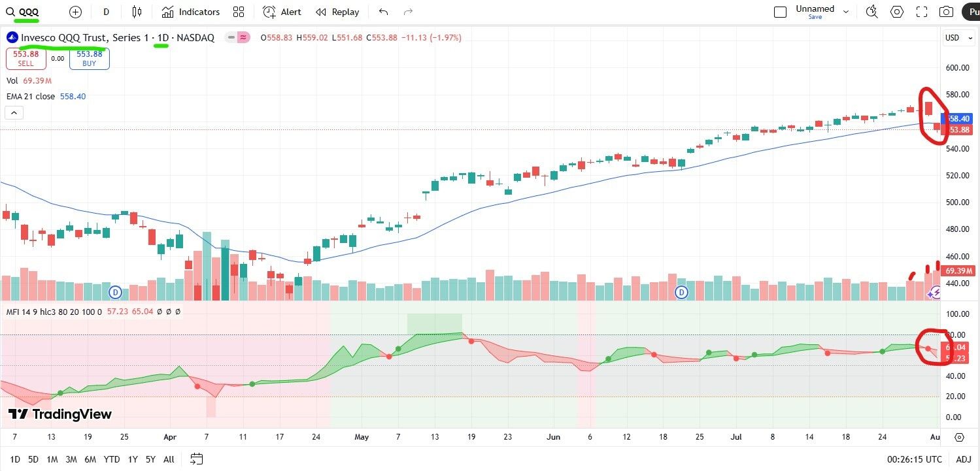Screen dimensions: 980x471
Task: Open symbol search for QQQ
Action: 22,12
